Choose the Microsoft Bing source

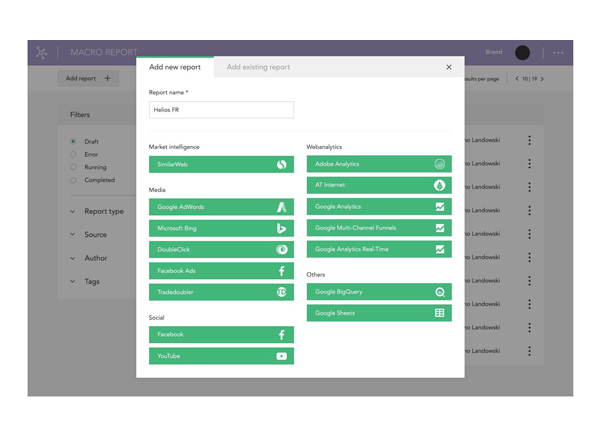[x=221, y=228]
